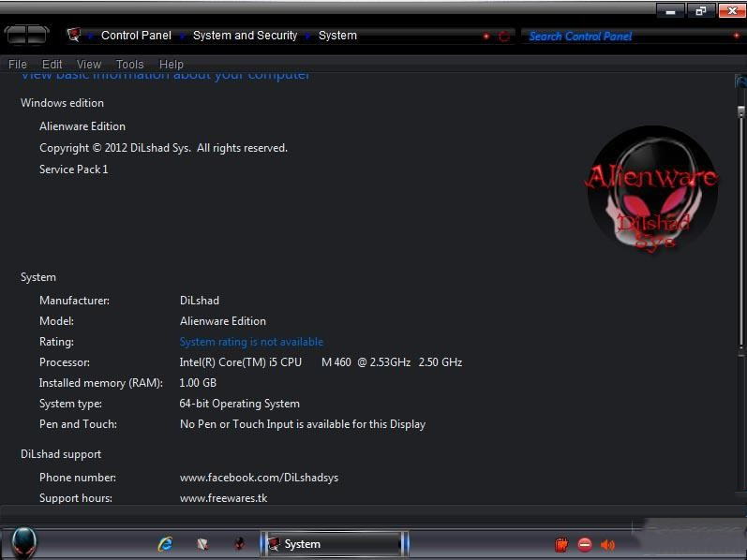The height and width of the screenshot is (560, 747).
Task: Expand arrow after System and Security breadcrumb
Action: 307,37
